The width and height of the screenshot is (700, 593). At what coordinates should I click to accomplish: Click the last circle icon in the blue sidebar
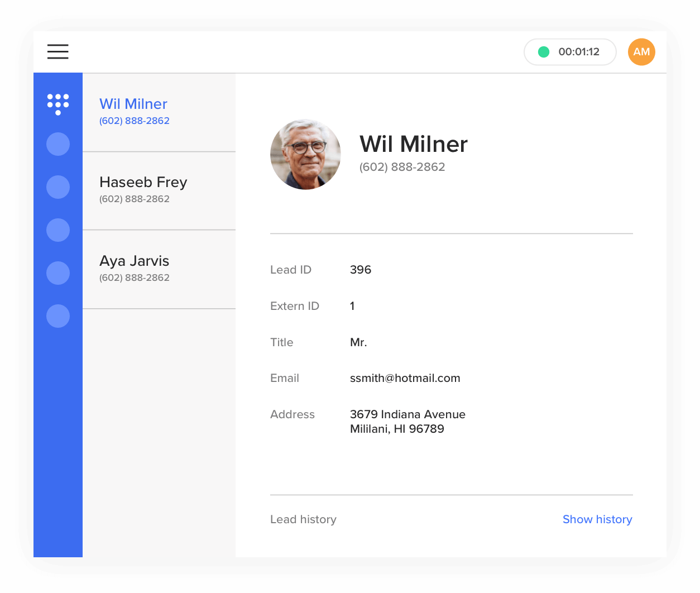click(x=58, y=316)
